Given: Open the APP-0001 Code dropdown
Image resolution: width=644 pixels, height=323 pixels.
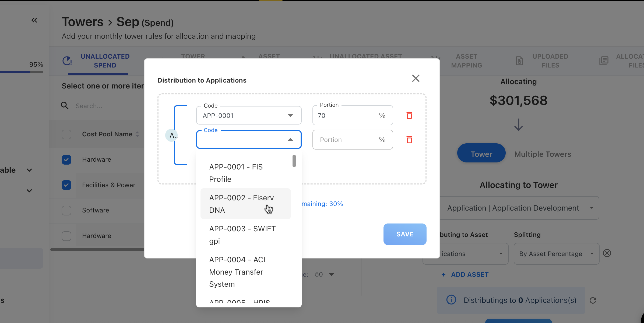Looking at the screenshot, I should (290, 115).
